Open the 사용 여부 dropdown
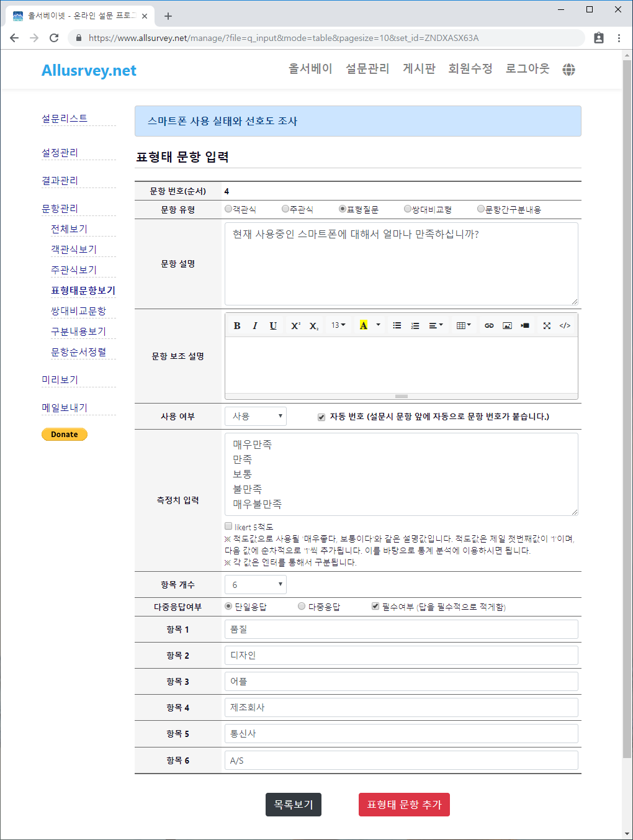Viewport: 633px width, 840px height. (x=256, y=416)
